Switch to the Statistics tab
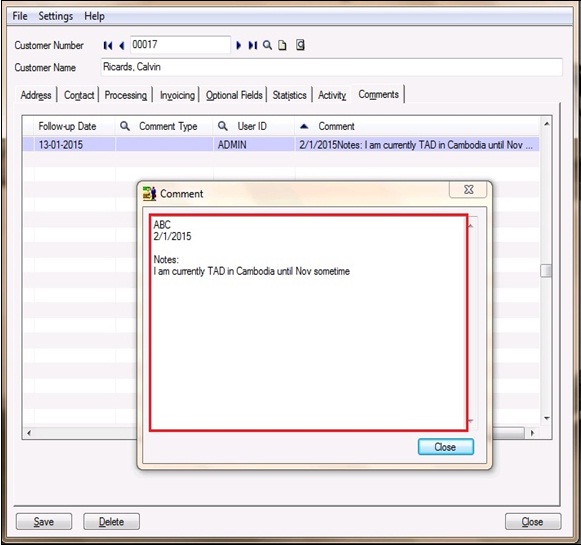Screen dimensions: 581x545 tap(289, 95)
